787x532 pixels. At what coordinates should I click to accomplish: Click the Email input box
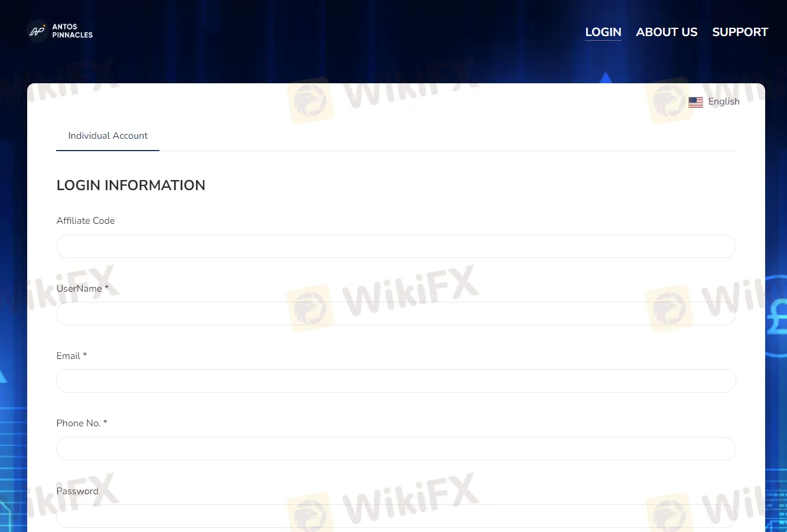click(x=396, y=381)
